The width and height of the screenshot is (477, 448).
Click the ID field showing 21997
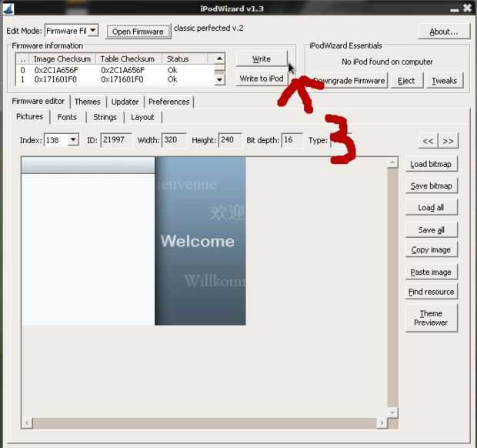point(116,140)
